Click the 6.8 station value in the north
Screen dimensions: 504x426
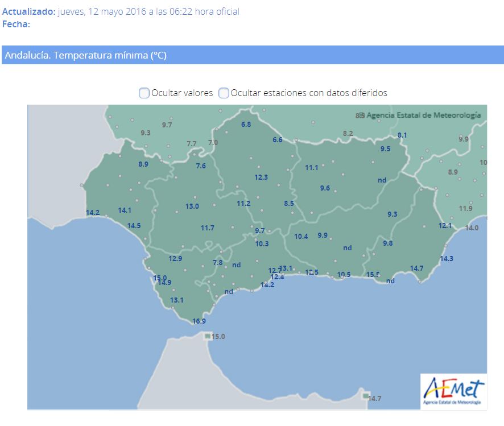coord(246,125)
